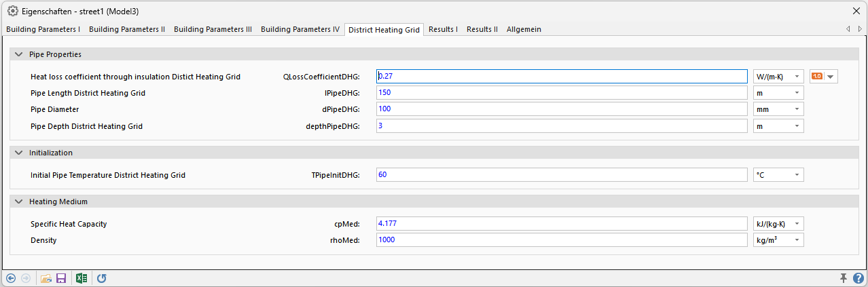868x287 pixels.
Task: Click the reset/refresh arrow icon
Action: tap(102, 278)
